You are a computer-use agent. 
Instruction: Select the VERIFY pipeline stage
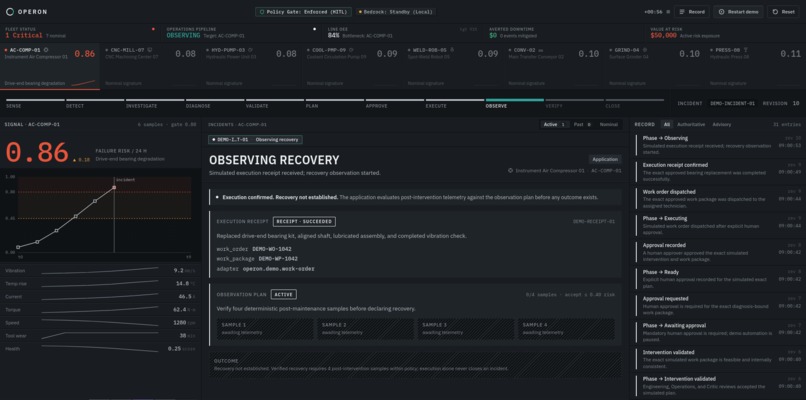575,103
